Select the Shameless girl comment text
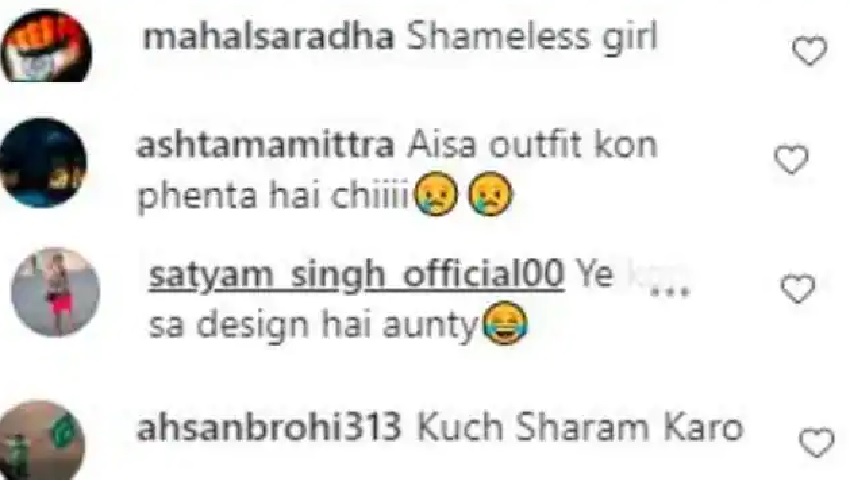This screenshot has height=489, width=850. [x=532, y=39]
